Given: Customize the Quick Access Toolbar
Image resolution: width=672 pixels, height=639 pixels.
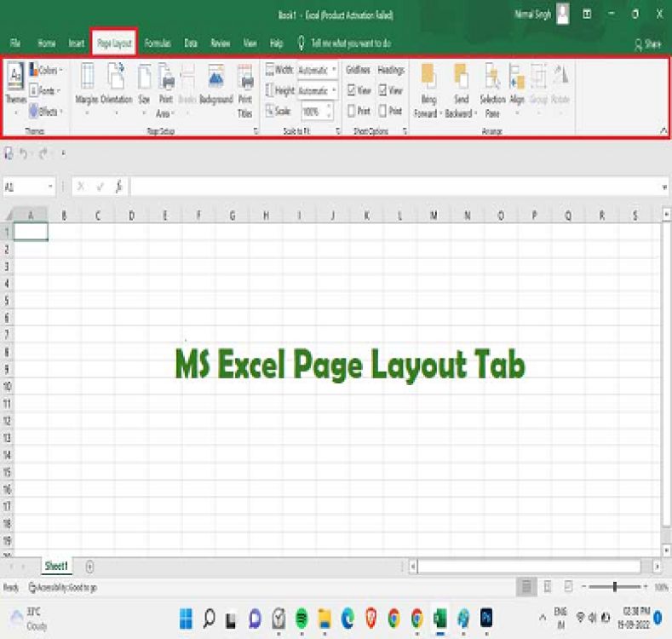Looking at the screenshot, I should pyautogui.click(x=63, y=153).
